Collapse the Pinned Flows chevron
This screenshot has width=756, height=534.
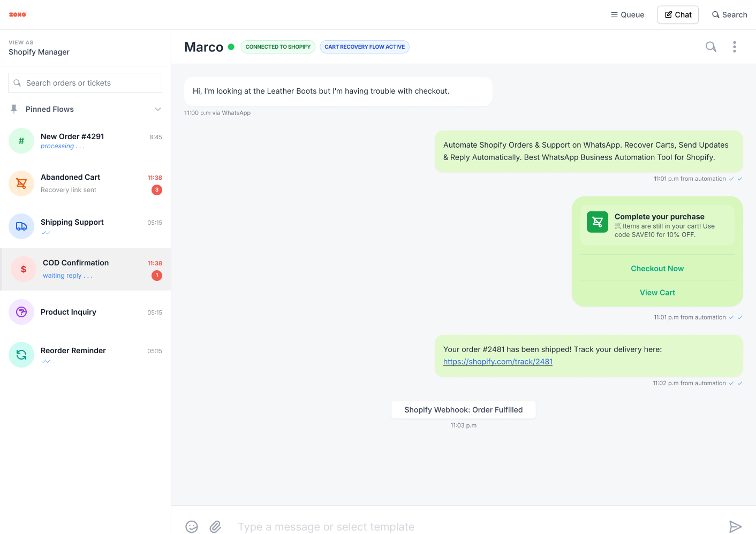coord(158,109)
